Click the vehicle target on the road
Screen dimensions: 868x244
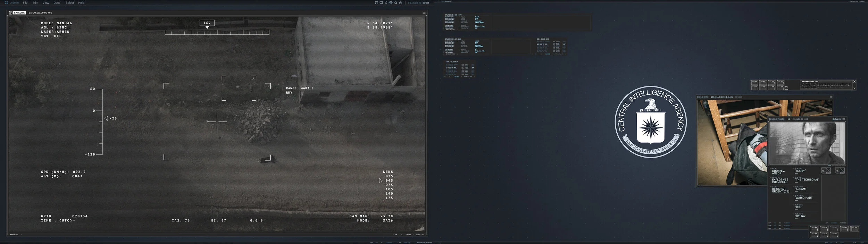click(267, 159)
